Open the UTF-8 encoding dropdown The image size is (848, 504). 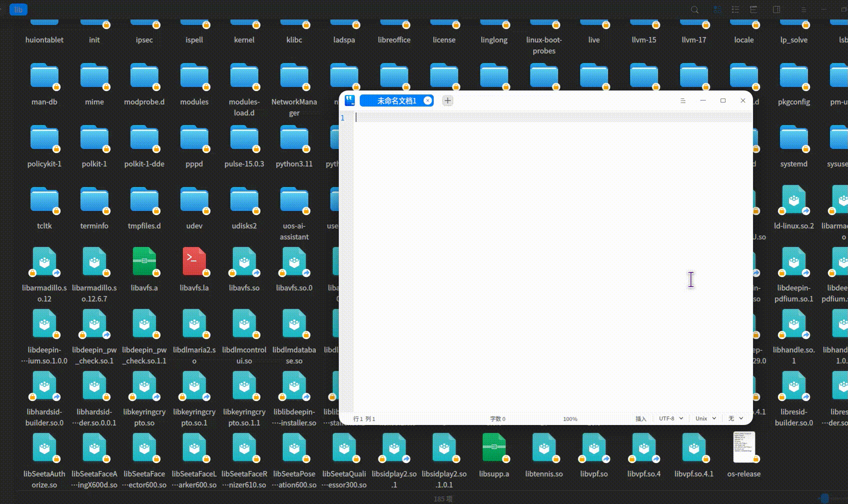[670, 418]
